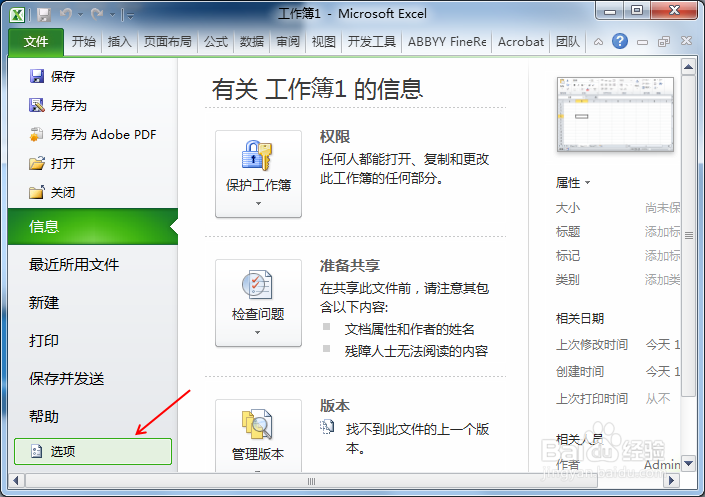Switch to the 开始 ribbon tab
The height and width of the screenshot is (497, 705).
click(84, 42)
